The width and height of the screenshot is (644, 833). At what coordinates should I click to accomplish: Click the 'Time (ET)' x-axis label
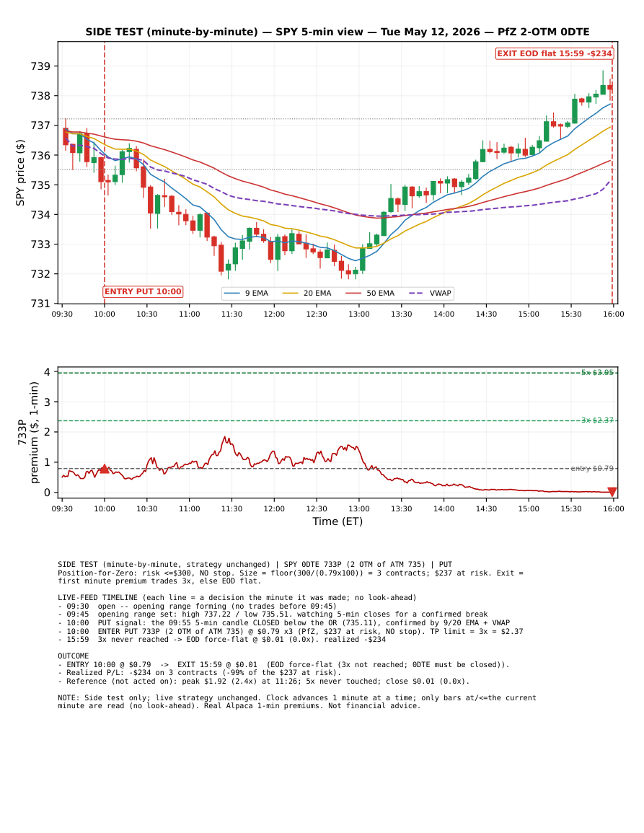[x=338, y=521]
